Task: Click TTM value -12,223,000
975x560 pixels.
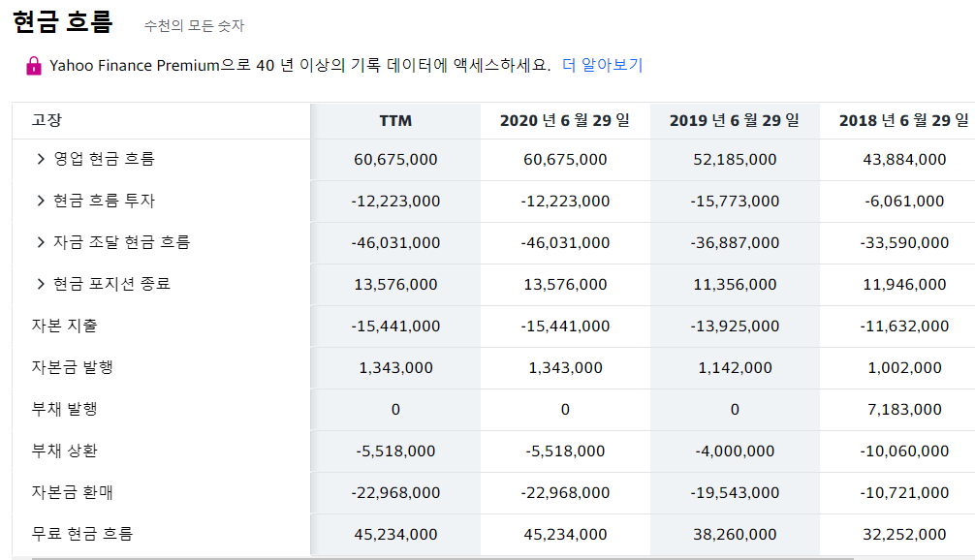Action: [x=395, y=202]
